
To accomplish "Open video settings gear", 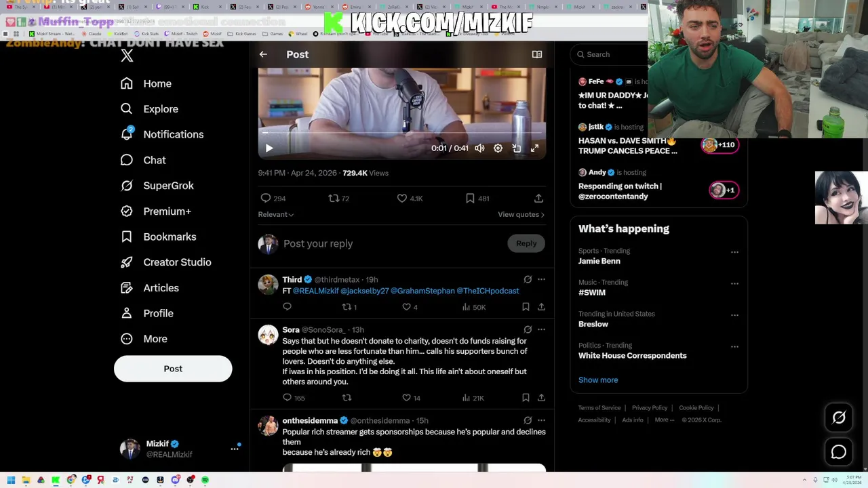I will 498,148.
